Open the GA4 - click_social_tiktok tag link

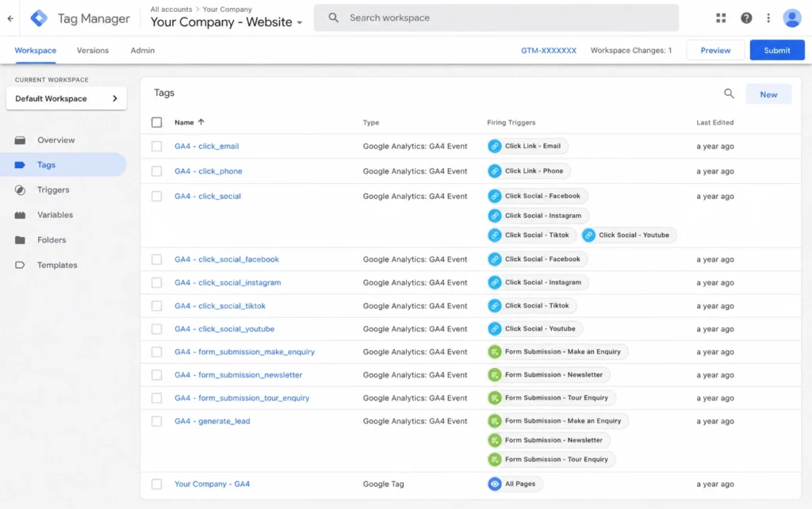pyautogui.click(x=220, y=305)
